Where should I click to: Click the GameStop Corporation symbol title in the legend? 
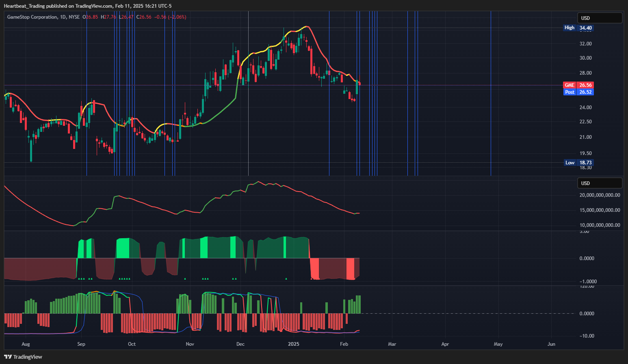tap(32, 17)
